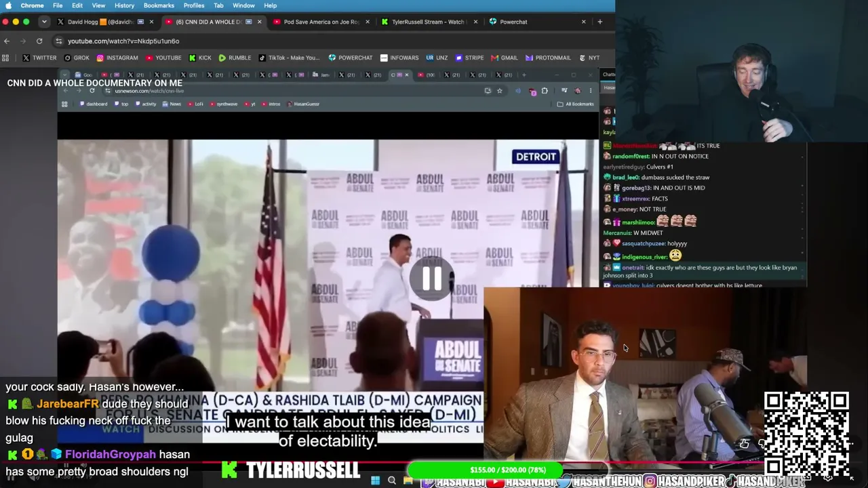Open the Chrome application menu
Screen dimensions: 868x488
point(32,5)
